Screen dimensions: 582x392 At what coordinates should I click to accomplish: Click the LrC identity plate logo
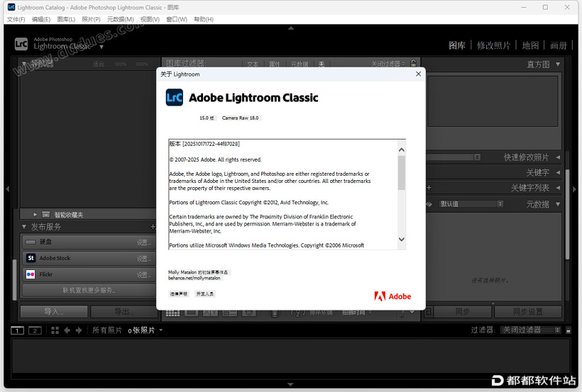[x=21, y=44]
